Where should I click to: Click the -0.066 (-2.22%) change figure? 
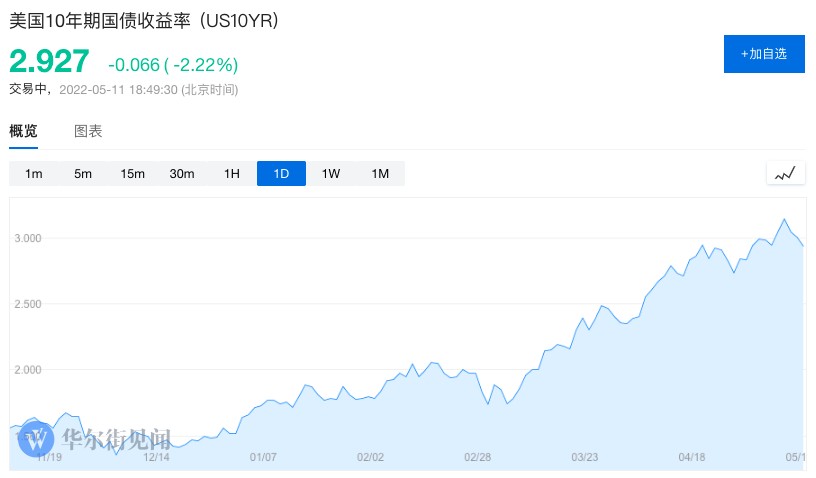click(x=173, y=65)
